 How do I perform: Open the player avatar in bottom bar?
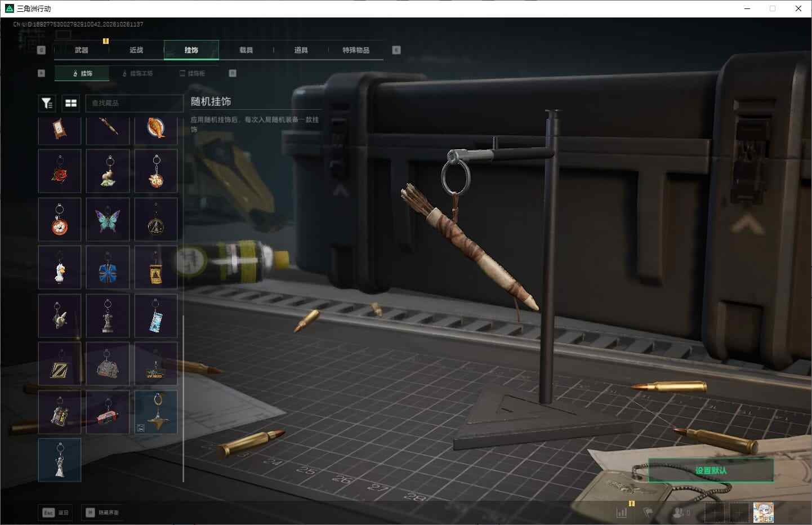pyautogui.click(x=763, y=513)
